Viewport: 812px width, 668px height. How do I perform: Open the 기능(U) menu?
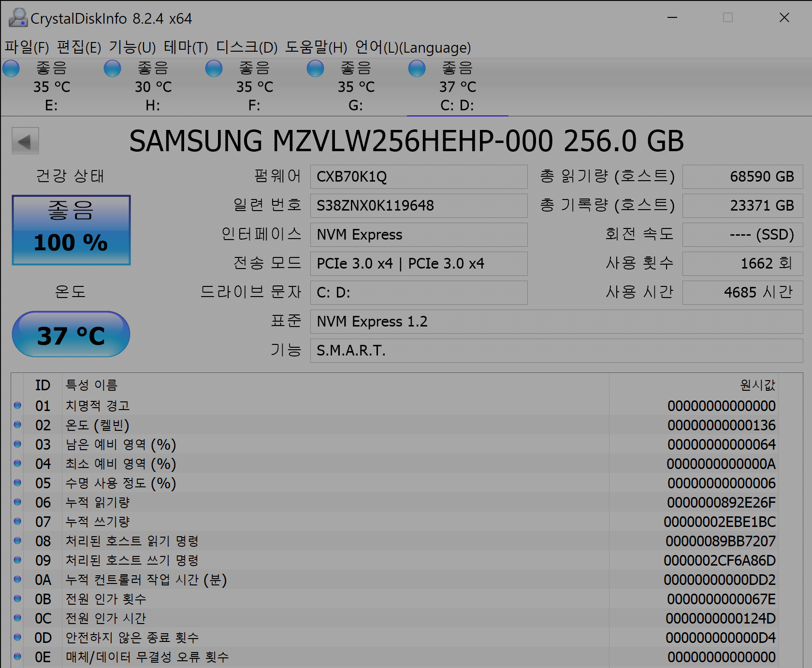click(x=132, y=47)
